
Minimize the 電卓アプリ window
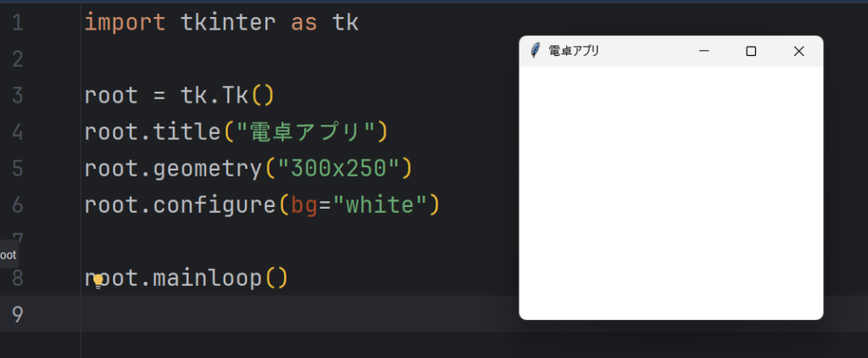tap(704, 51)
